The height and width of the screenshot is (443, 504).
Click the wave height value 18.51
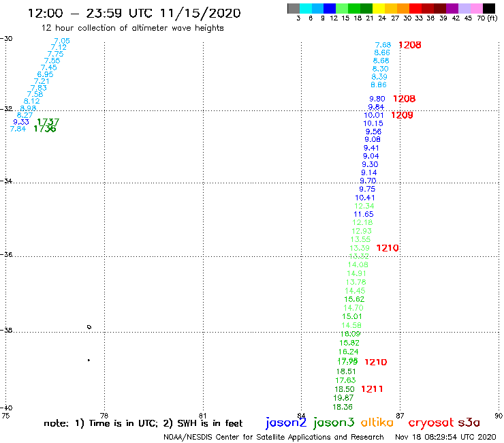(x=346, y=371)
